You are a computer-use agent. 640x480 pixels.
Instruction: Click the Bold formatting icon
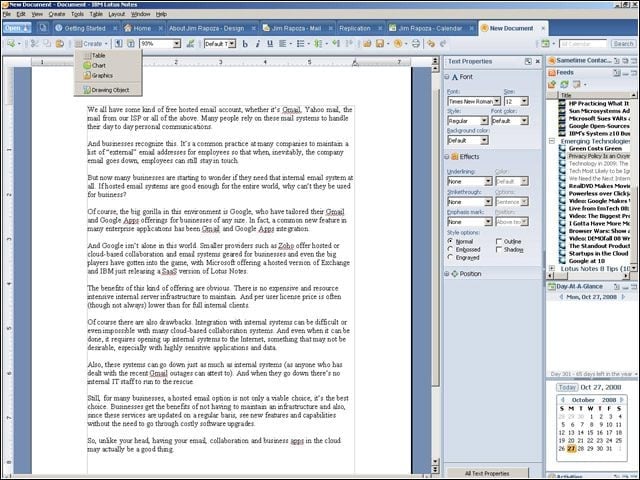pos(245,44)
